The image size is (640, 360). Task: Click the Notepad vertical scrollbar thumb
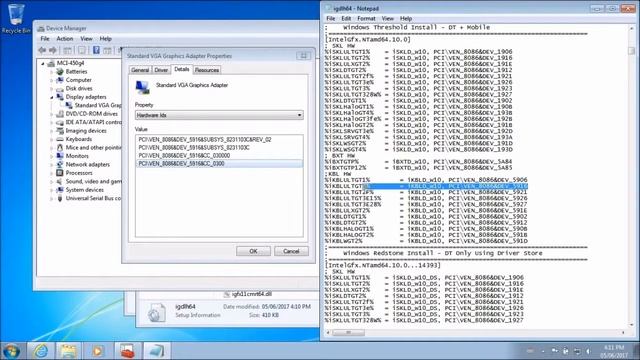click(631, 51)
